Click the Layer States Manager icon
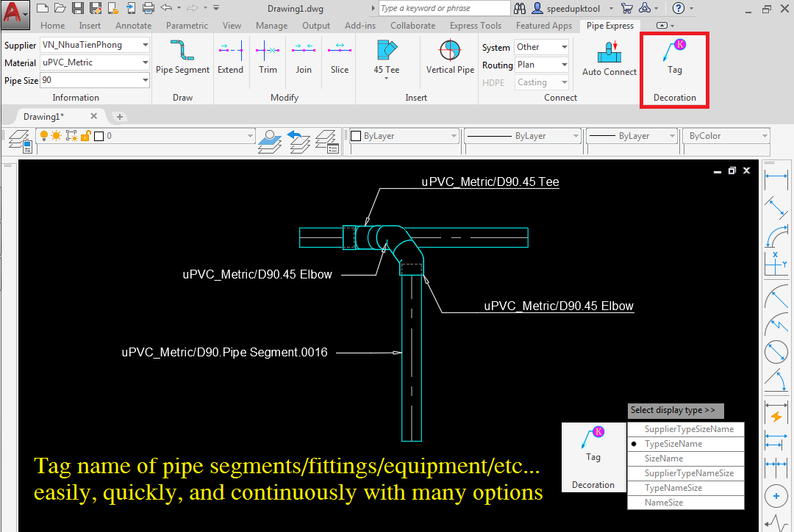Image resolution: width=794 pixels, height=532 pixels. [x=326, y=142]
